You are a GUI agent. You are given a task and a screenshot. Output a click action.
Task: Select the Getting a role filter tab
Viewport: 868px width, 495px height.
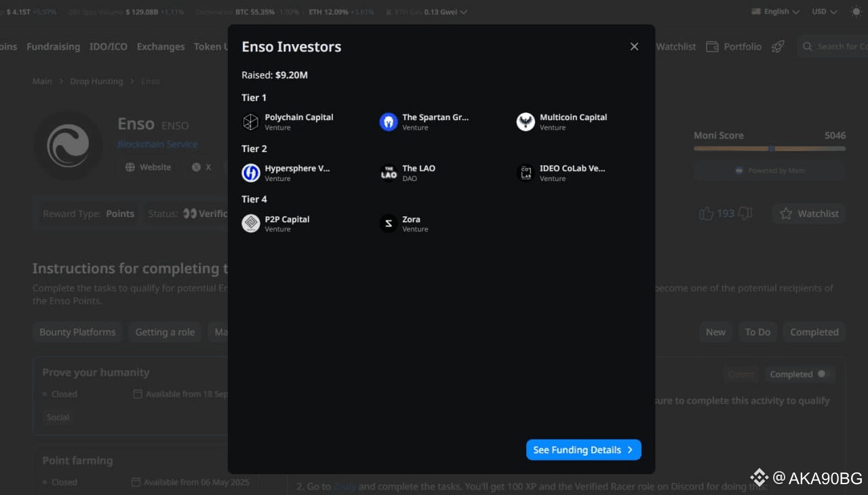tap(165, 332)
